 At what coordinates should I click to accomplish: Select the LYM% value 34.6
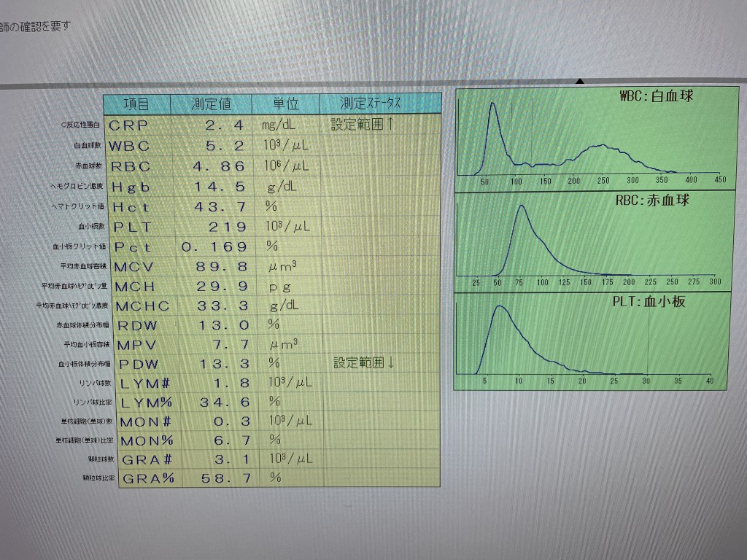pos(225,402)
